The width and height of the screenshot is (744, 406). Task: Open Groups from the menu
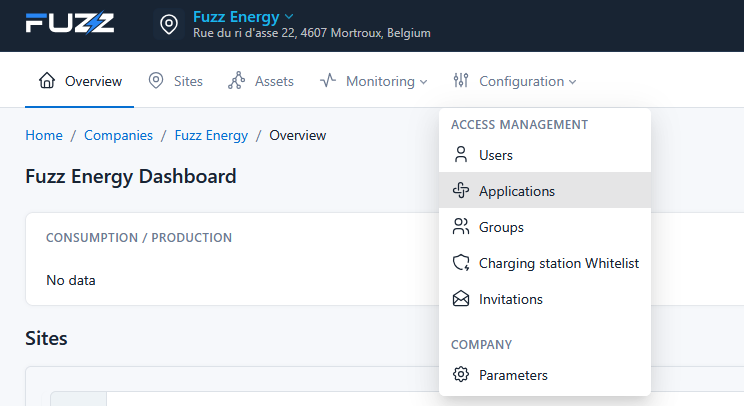coord(545,227)
